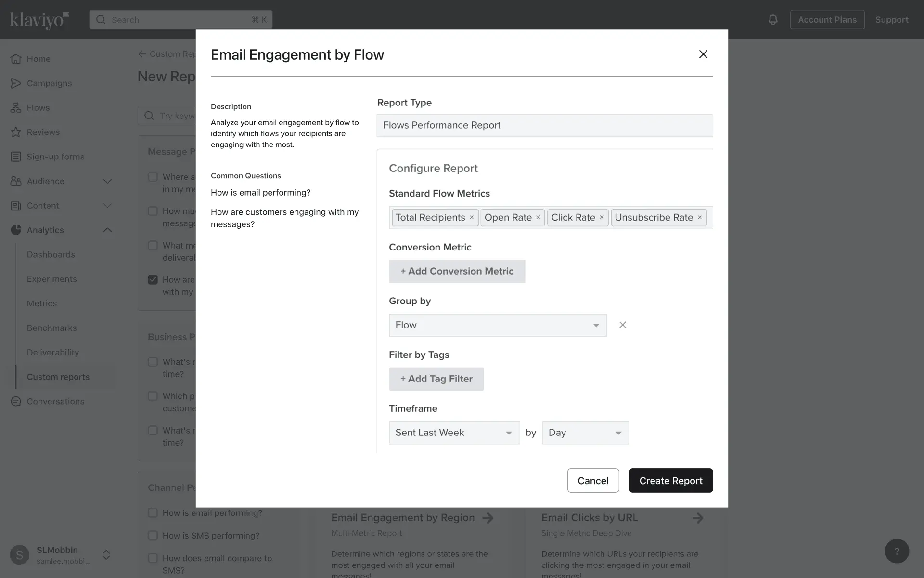Tick 'How does email compare to SMS?' checkbox
Viewport: 924px width, 578px height.
(x=153, y=558)
